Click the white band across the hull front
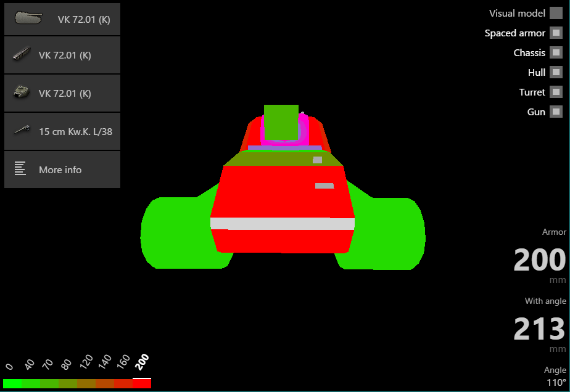The width and height of the screenshot is (570, 392). (283, 224)
